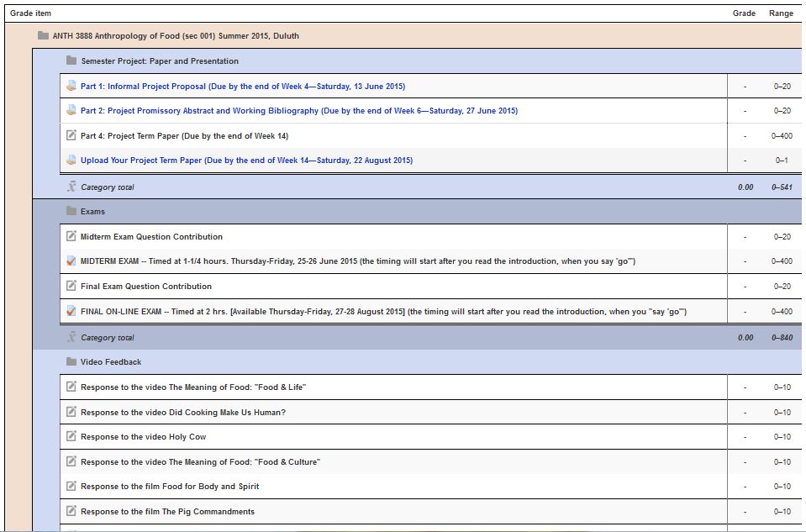Click the 0.00 grade in Semester Project total

point(745,187)
